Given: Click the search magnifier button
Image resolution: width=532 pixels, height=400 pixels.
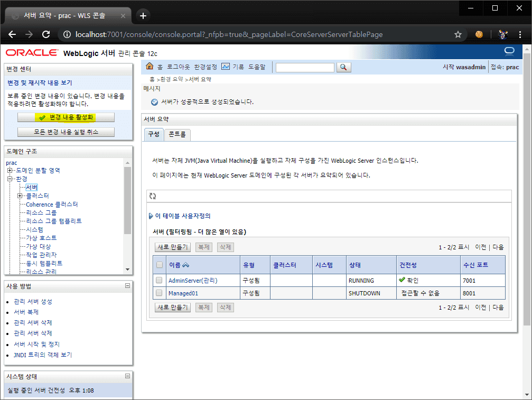Looking at the screenshot, I should (343, 67).
